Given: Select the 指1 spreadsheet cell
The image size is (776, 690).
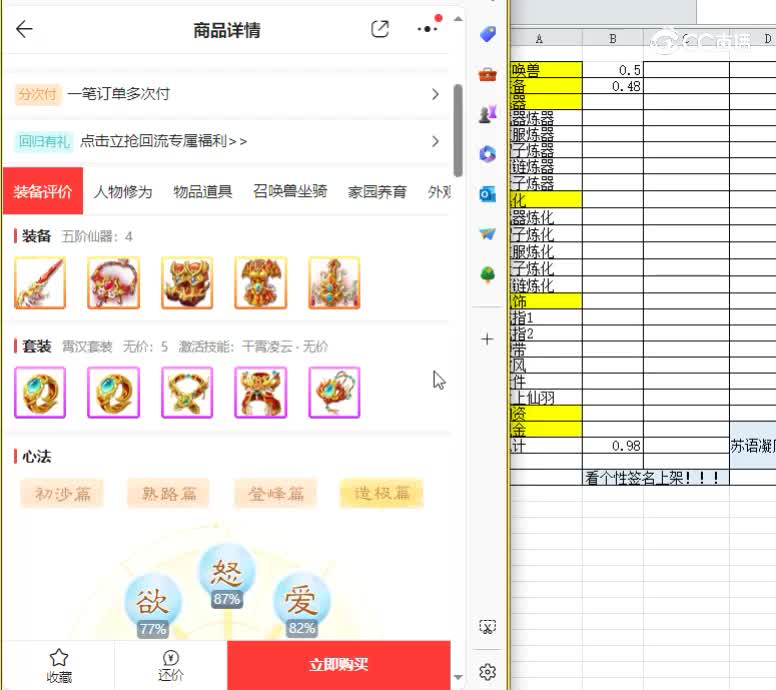Looking at the screenshot, I should pyautogui.click(x=546, y=317).
